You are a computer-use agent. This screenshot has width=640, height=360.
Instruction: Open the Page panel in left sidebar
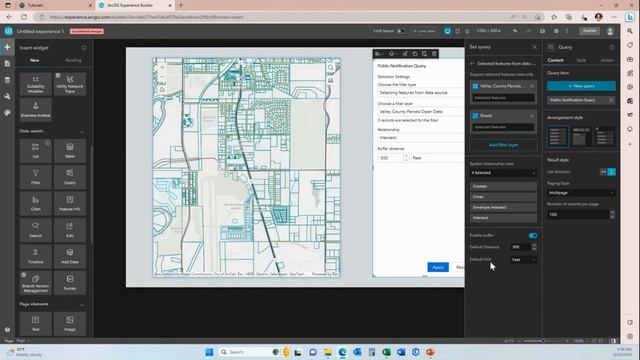7,64
